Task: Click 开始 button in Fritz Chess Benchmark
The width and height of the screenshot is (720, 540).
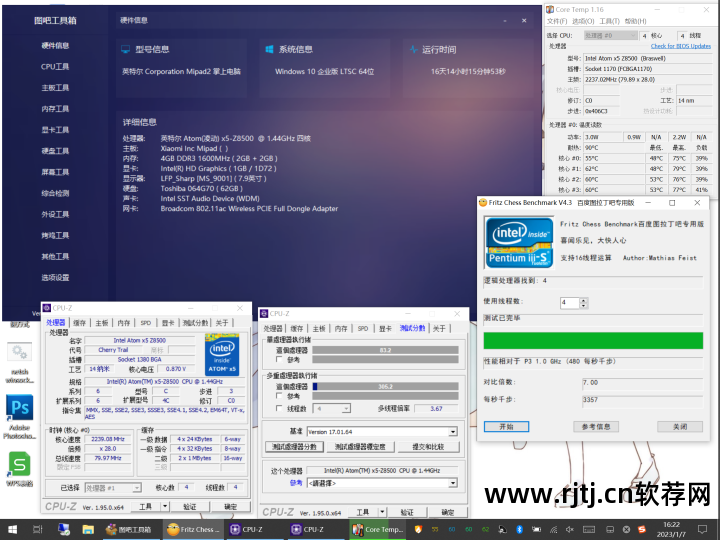Action: (x=506, y=427)
